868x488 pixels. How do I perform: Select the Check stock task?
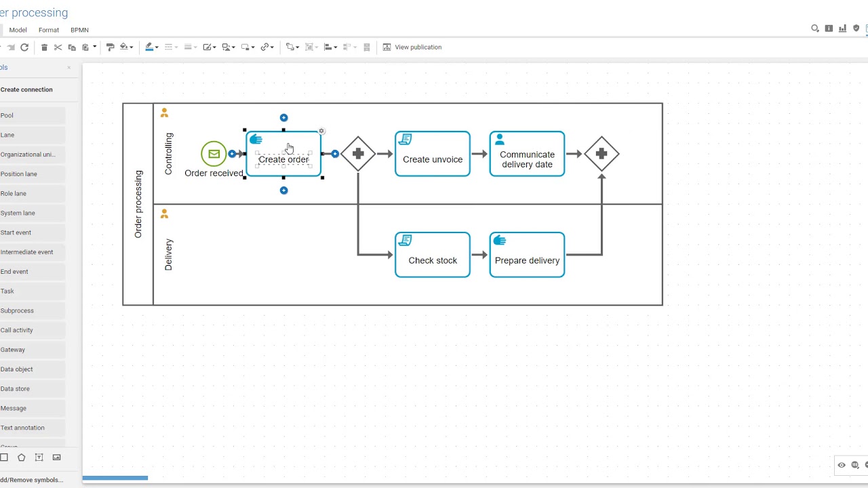433,255
